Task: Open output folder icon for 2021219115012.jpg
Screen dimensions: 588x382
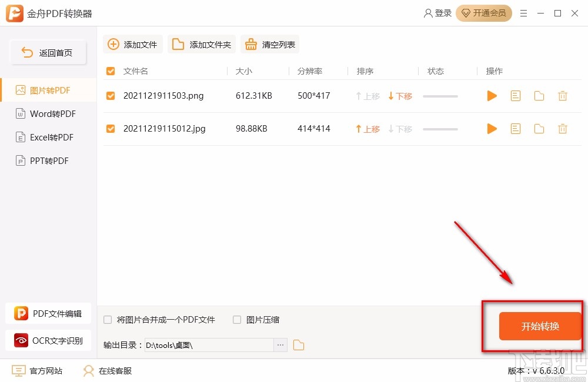Action: 539,129
